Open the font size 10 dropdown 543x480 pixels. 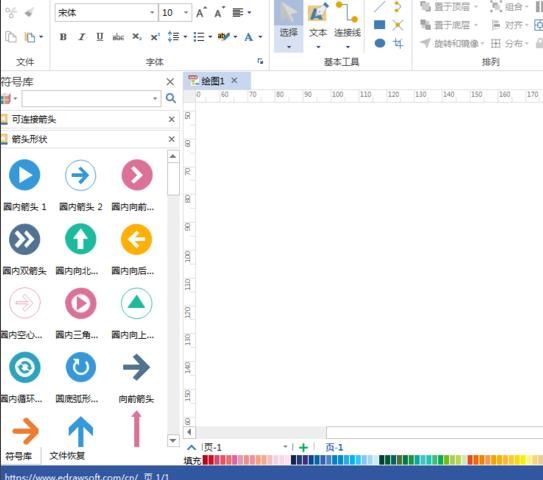186,13
